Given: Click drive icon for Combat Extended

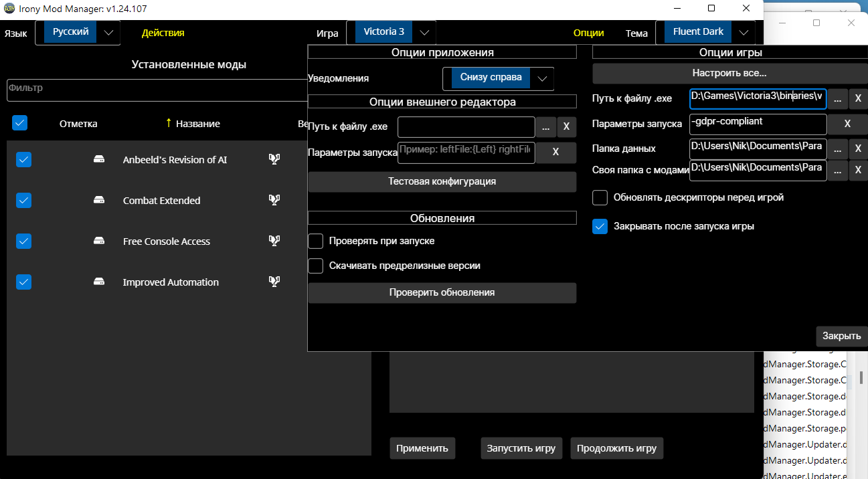Looking at the screenshot, I should [99, 200].
